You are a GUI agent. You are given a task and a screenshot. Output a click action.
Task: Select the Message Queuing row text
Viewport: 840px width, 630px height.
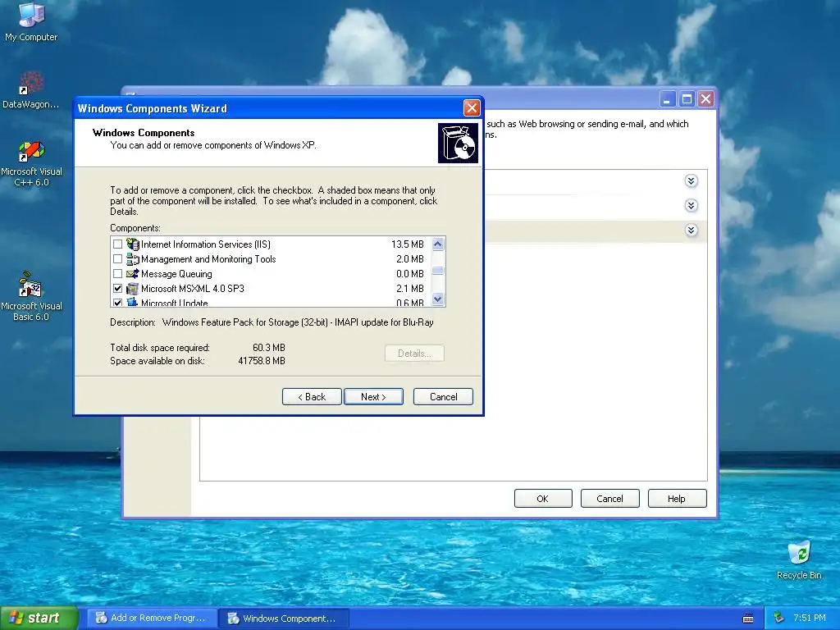click(176, 274)
